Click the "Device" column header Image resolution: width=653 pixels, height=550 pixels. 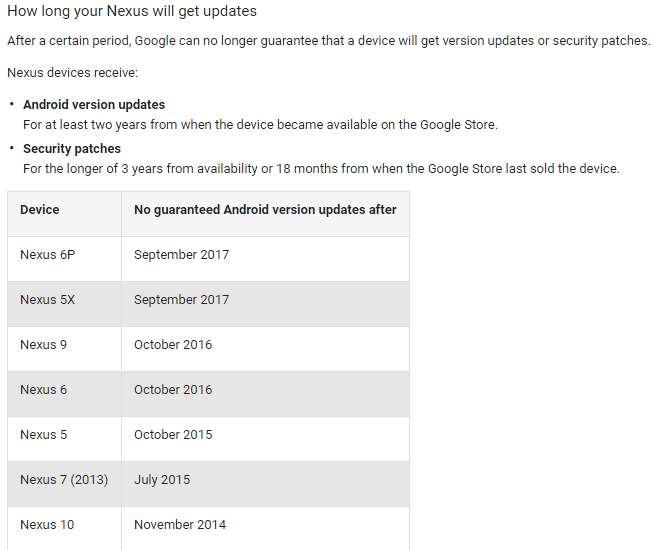40,210
